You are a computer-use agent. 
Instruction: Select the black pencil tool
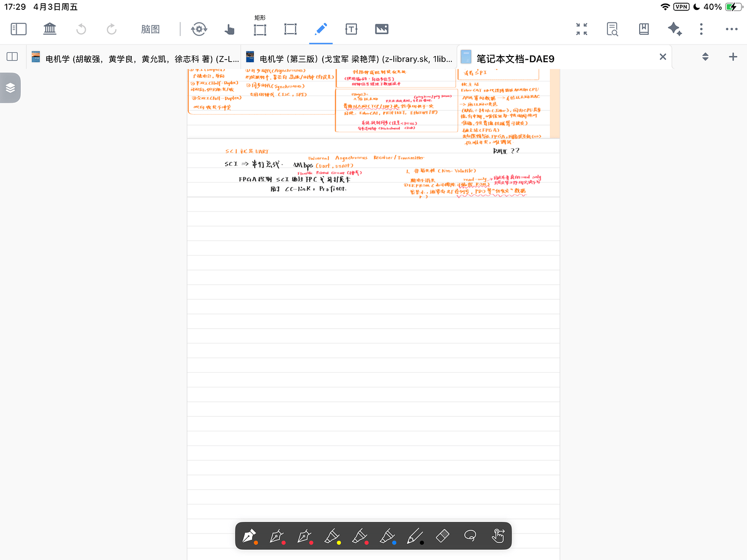tap(415, 536)
